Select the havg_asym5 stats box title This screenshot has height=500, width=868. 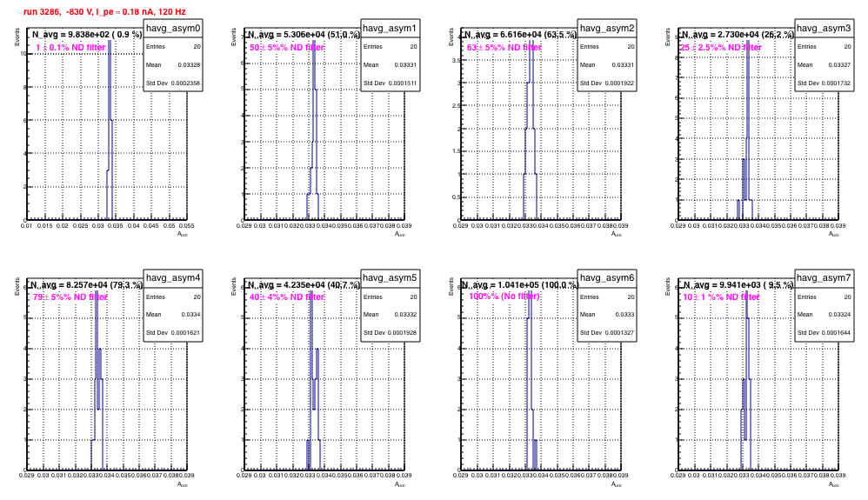point(390,278)
